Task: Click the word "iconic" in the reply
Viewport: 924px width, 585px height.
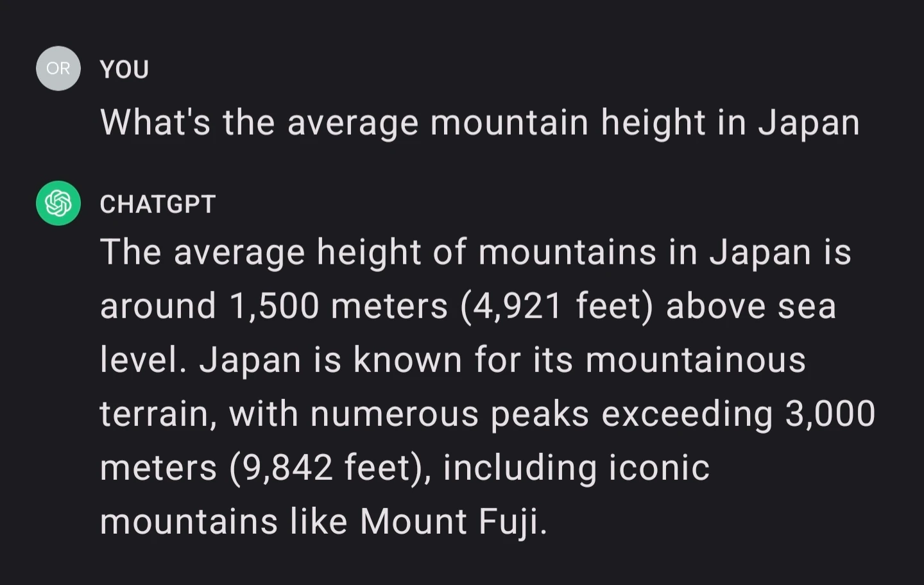Action: coord(659,467)
